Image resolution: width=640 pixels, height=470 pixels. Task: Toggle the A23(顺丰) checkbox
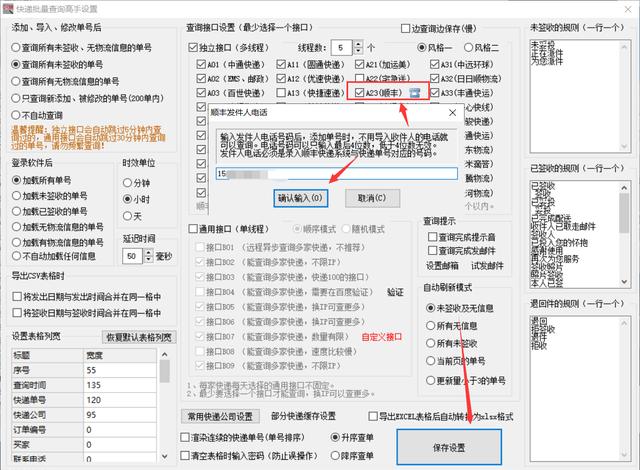361,92
